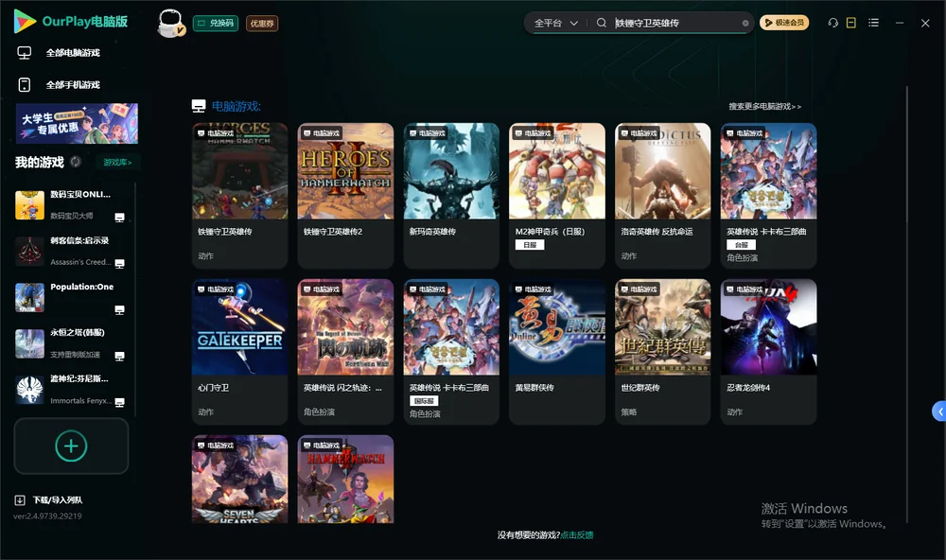Choose the M2神甲奇兵 (日服) game card
The width and height of the screenshot is (946, 560).
pyautogui.click(x=557, y=196)
